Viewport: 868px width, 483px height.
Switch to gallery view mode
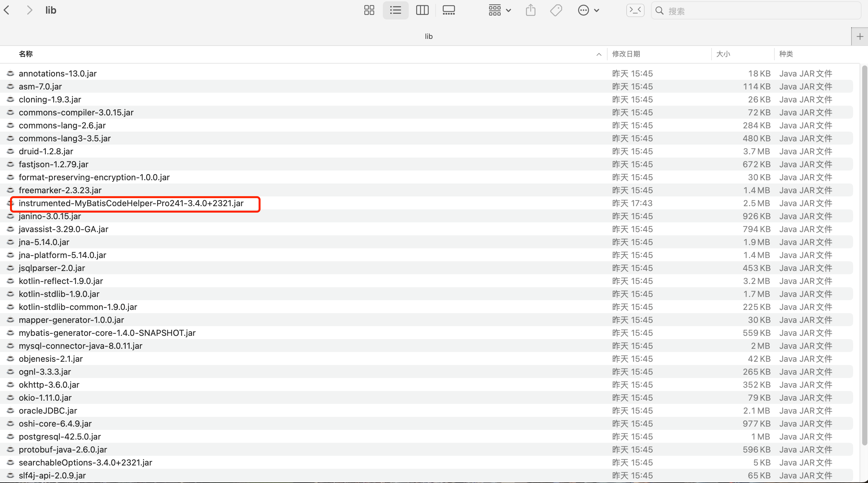coord(449,10)
